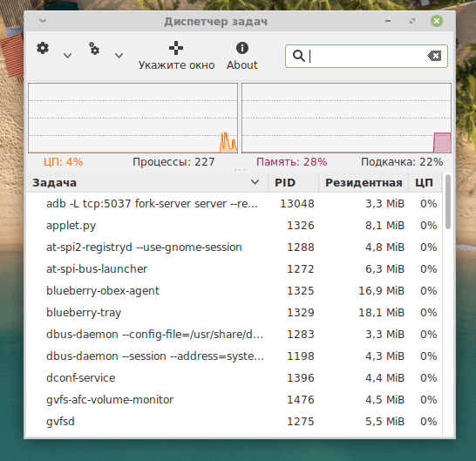Viewport: 476px width, 461px height.
Task: Select the gvfs-afc-volume-monitor process
Action: coord(234,400)
